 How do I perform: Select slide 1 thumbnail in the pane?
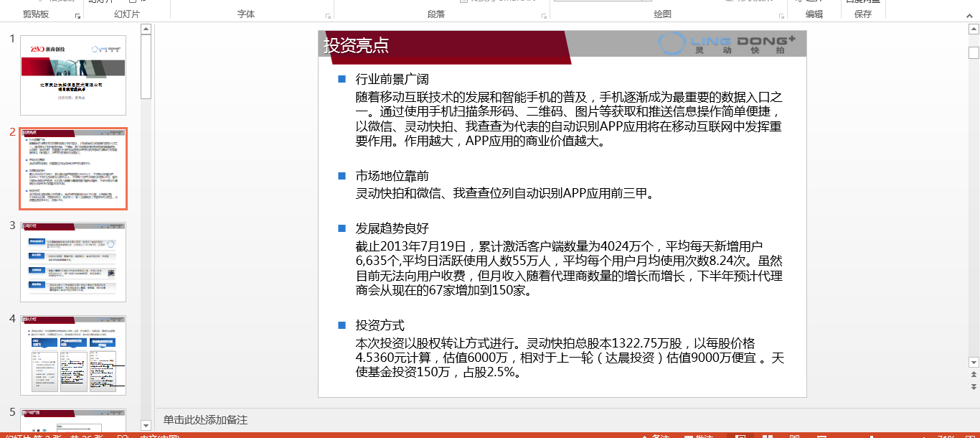[73, 75]
